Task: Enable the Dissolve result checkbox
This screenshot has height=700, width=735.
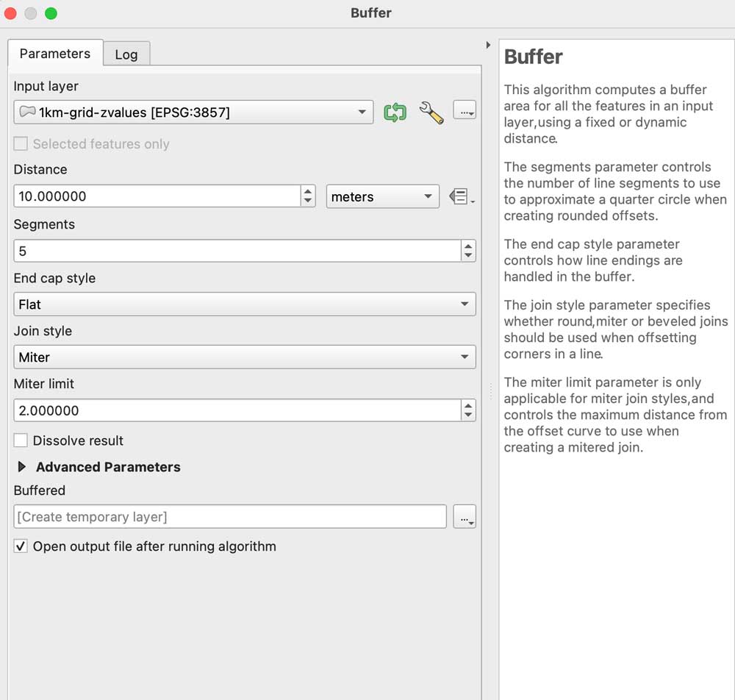Action: 21,440
